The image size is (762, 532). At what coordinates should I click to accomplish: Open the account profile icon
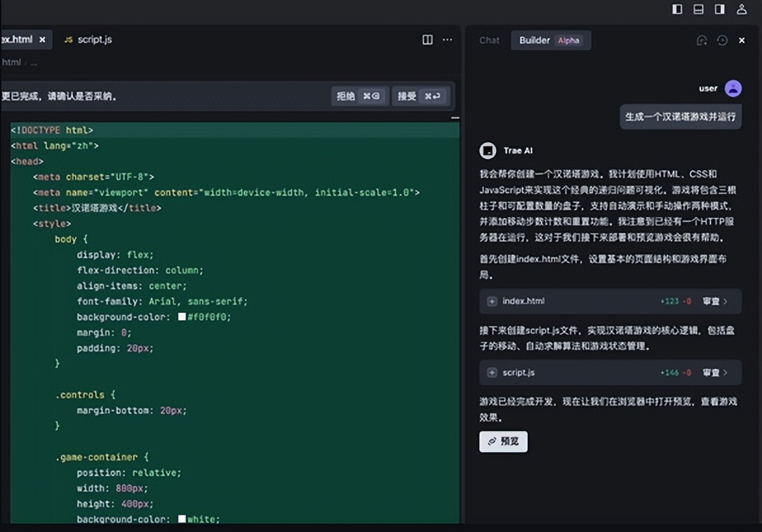(x=741, y=9)
